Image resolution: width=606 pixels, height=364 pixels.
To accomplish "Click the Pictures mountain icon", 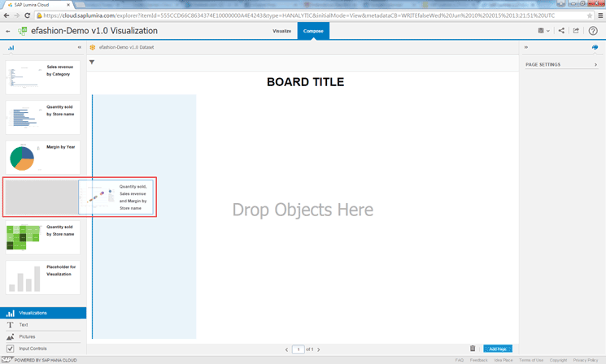I will pyautogui.click(x=11, y=337).
